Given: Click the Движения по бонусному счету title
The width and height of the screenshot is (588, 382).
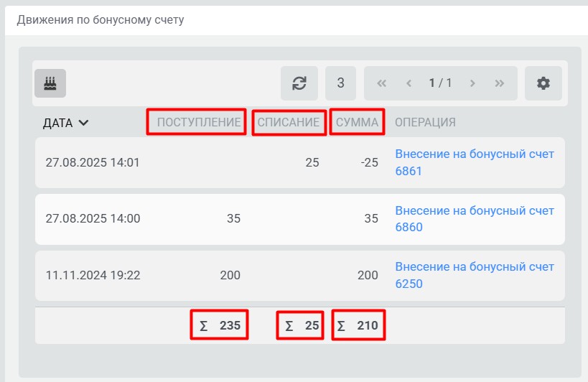Looking at the screenshot, I should pyautogui.click(x=101, y=20).
